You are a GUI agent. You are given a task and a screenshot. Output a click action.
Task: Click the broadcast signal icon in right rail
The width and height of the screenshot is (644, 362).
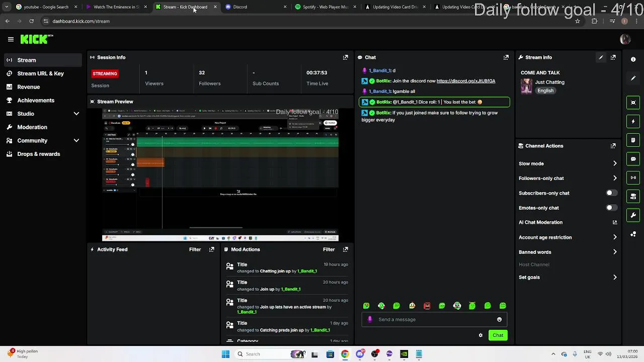point(633,177)
